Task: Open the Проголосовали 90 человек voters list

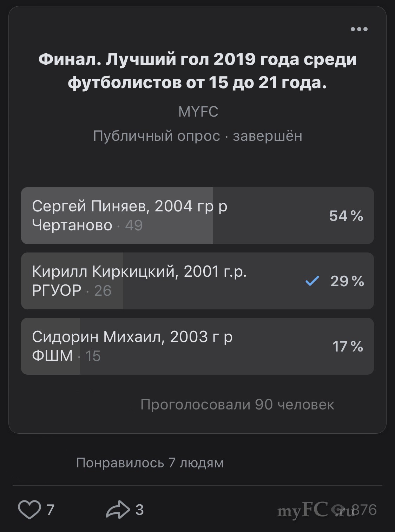Action: click(x=237, y=405)
